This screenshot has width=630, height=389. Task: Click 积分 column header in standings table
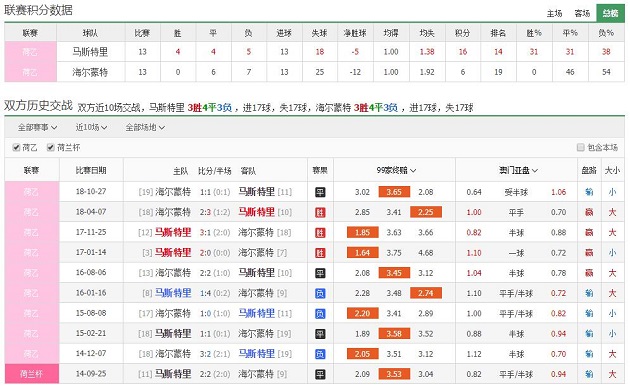coord(462,33)
